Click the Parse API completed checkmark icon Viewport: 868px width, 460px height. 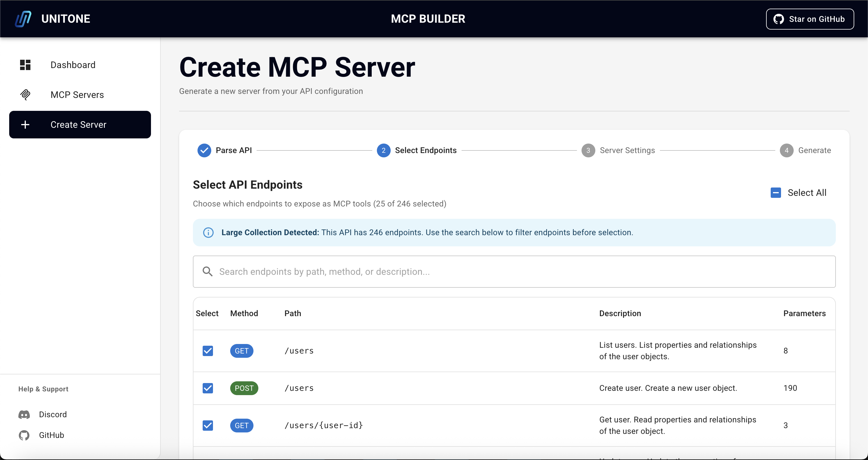204,150
